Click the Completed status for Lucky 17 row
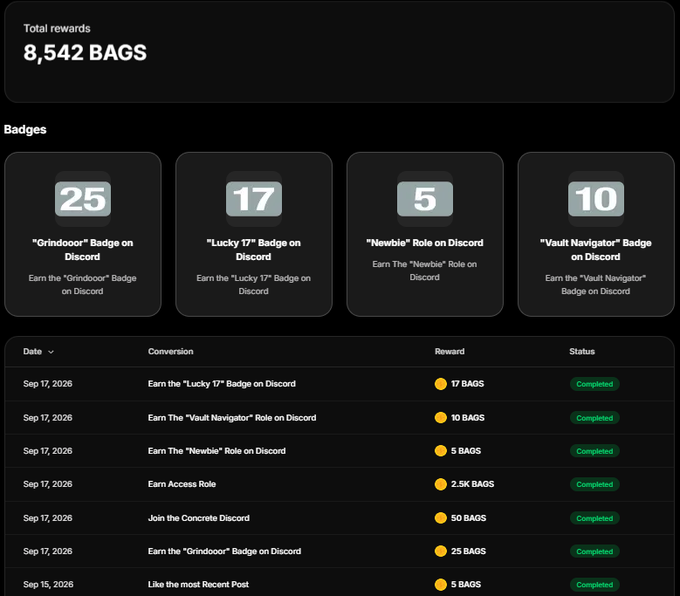Screen dimensions: 680x596 tap(594, 384)
